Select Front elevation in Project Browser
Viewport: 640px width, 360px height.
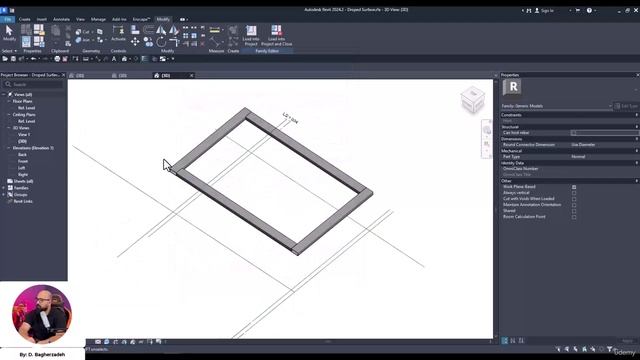(x=23, y=161)
